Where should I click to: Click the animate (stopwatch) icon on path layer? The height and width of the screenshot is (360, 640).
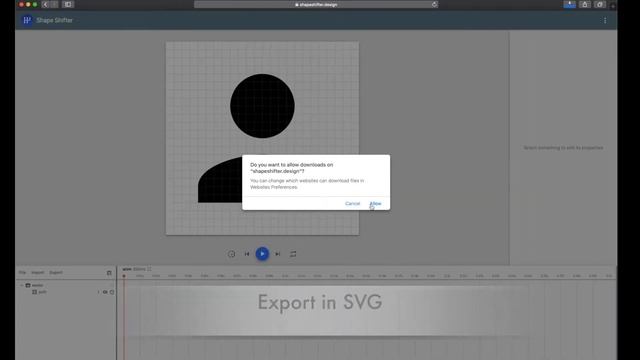point(112,292)
